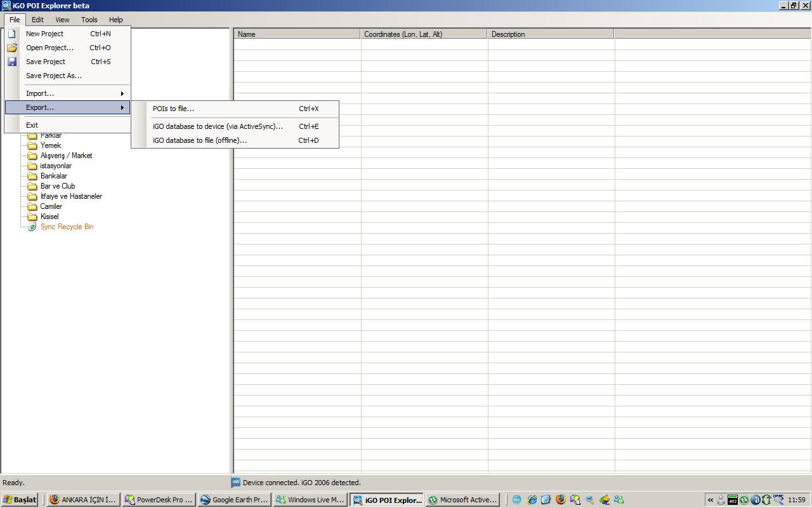Select iGO database to file (offline)...

coord(235,140)
